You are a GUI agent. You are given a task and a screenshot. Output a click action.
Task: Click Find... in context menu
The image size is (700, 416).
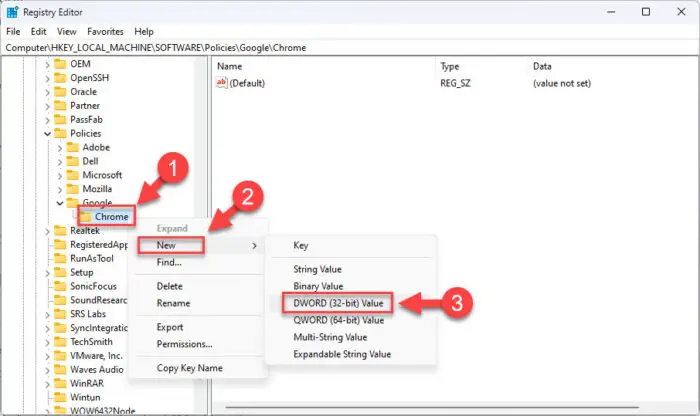point(169,262)
